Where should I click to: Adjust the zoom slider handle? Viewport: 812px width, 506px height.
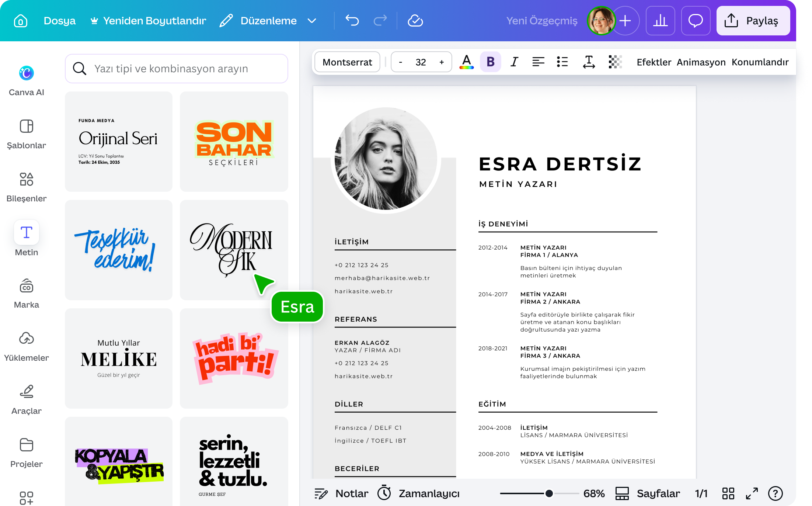(x=549, y=493)
